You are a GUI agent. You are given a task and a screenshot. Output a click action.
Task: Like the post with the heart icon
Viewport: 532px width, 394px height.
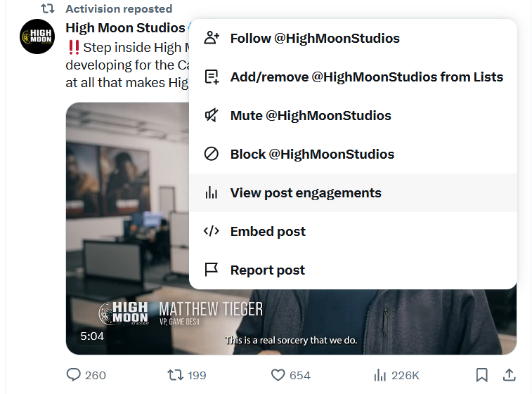(x=278, y=375)
